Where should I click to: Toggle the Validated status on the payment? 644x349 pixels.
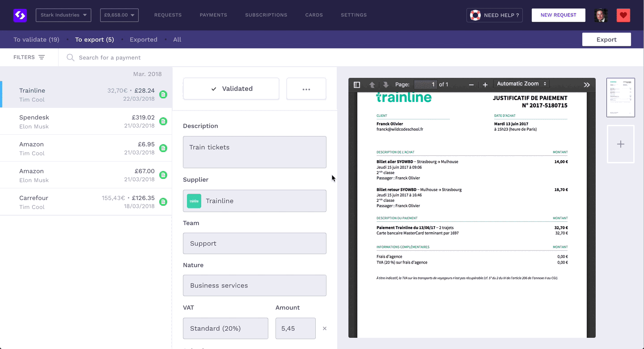(x=231, y=89)
